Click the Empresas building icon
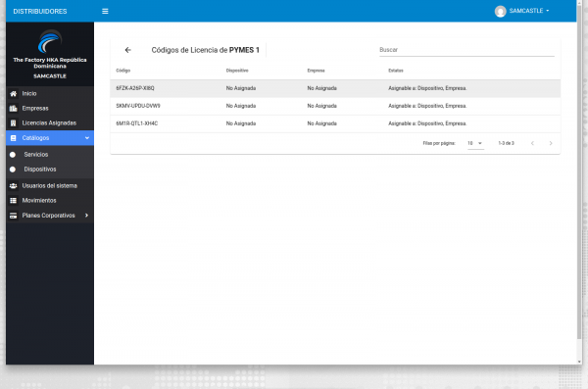This screenshot has height=389, width=588. click(x=13, y=109)
